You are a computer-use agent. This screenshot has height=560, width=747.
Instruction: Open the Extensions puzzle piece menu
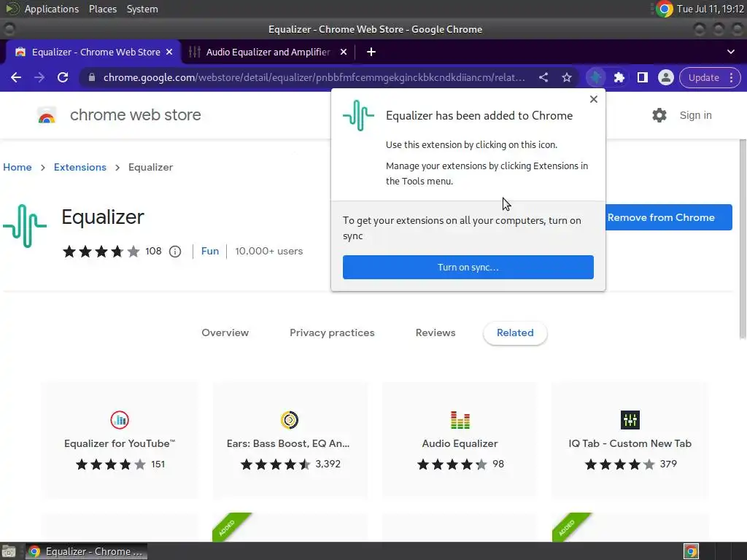click(x=619, y=77)
